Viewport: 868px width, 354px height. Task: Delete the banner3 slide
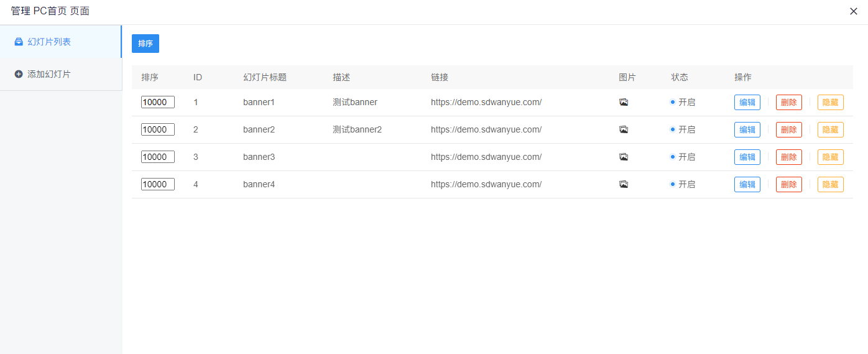788,157
